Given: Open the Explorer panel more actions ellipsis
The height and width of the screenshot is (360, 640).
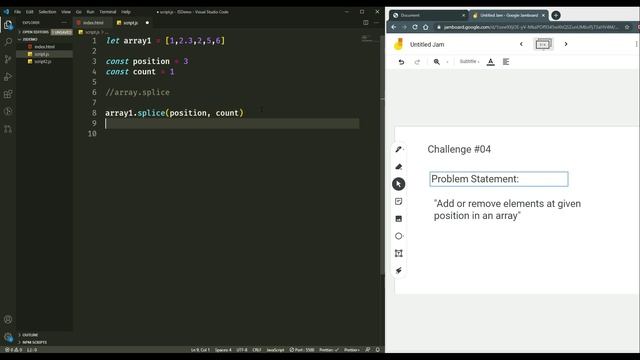Looking at the screenshot, I should (64, 23).
